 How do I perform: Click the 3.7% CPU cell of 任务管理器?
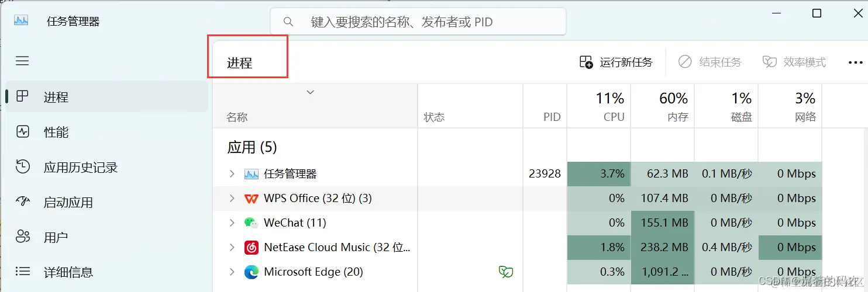[x=599, y=173]
